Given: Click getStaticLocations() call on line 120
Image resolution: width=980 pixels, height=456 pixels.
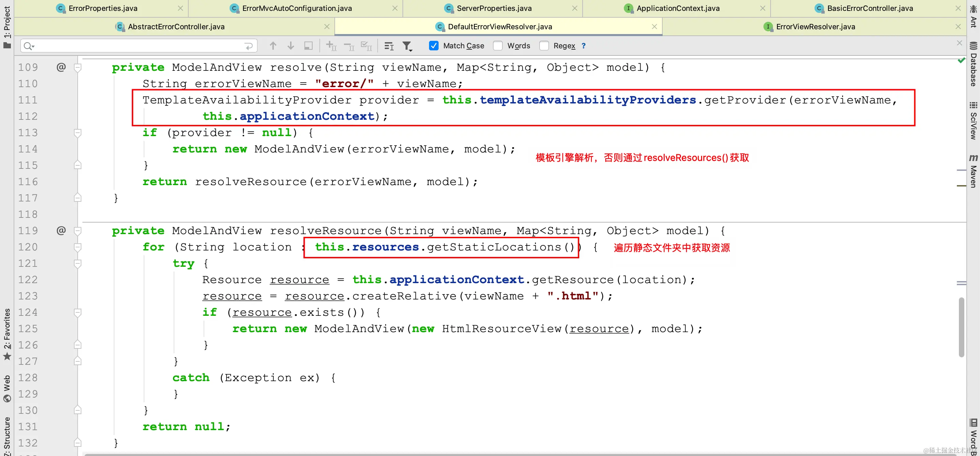Looking at the screenshot, I should click(x=501, y=247).
